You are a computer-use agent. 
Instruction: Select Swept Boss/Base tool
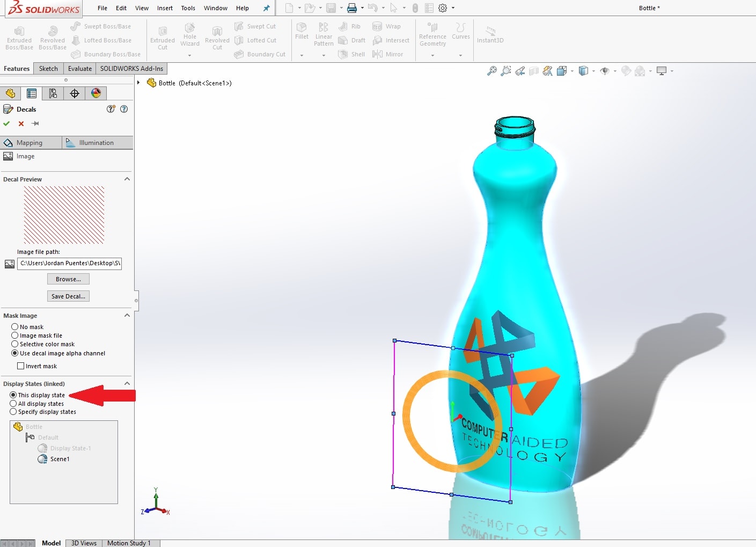pos(101,26)
